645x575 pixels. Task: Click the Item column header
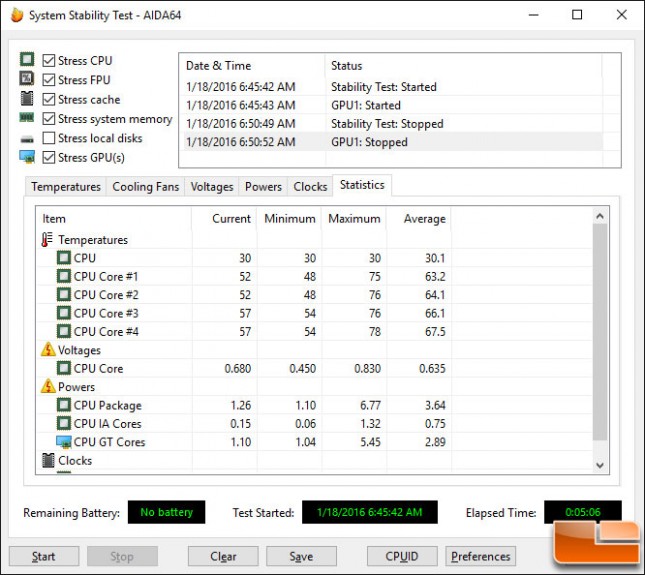(x=114, y=218)
